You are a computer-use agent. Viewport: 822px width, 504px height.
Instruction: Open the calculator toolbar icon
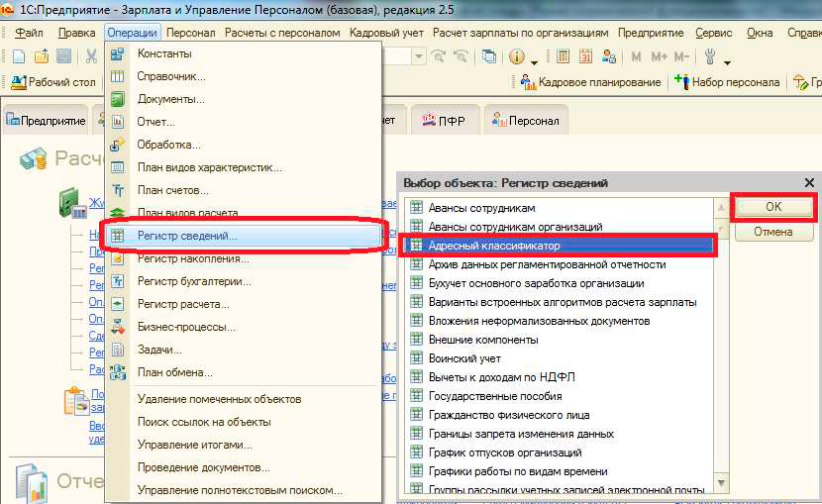tap(564, 56)
